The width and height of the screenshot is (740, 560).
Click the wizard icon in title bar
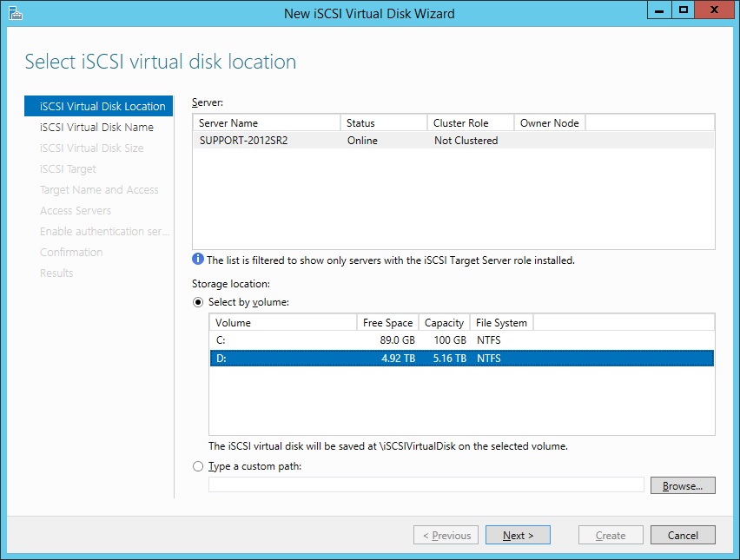click(15, 13)
